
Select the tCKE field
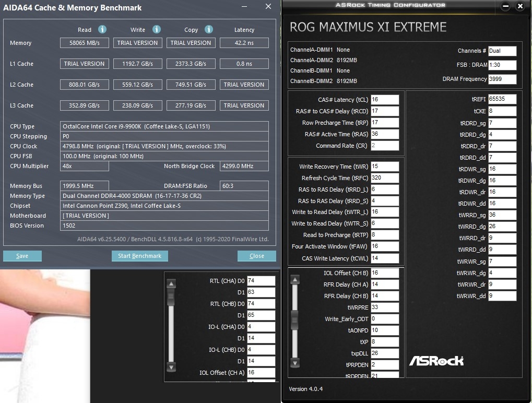[x=502, y=111]
